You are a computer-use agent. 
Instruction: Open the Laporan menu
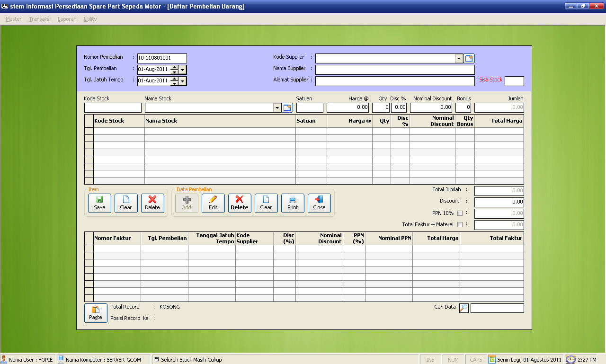[x=67, y=19]
